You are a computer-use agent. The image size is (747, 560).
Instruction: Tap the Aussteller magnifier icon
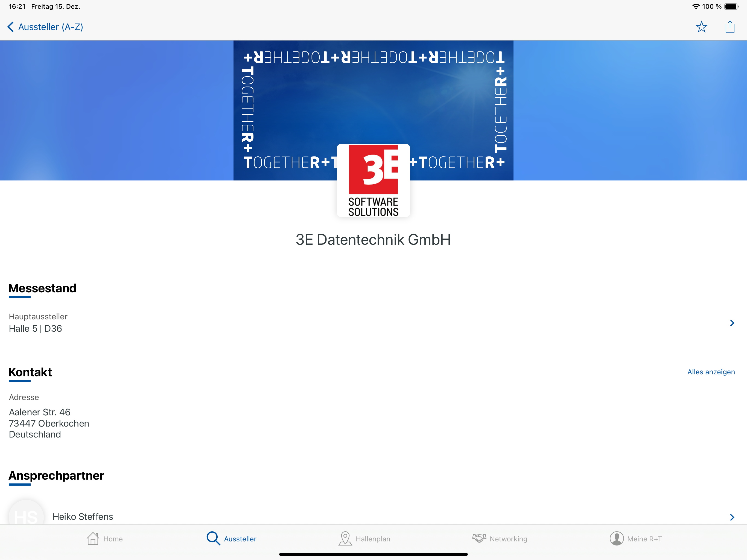click(213, 538)
